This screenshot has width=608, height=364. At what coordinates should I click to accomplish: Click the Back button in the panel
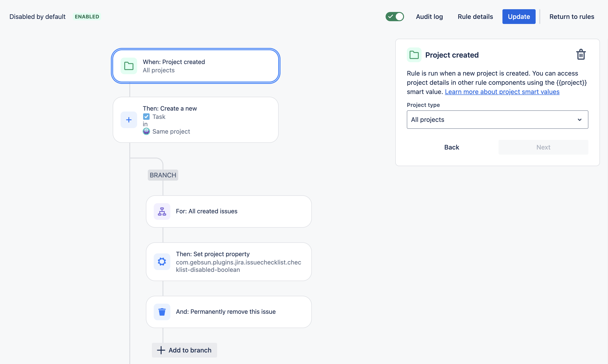tap(451, 147)
